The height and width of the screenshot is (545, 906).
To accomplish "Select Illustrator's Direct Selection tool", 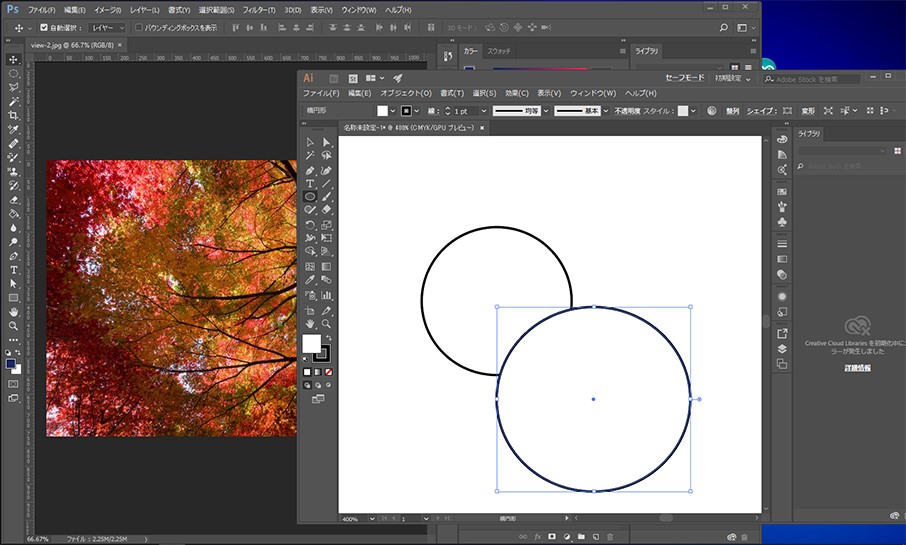I will [326, 142].
